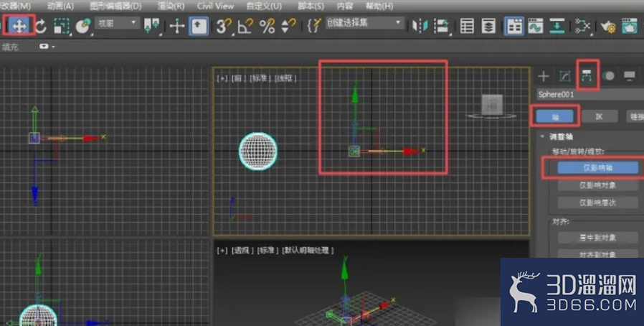Toggle 3D Snaps
The height and width of the screenshot is (326, 644).
pos(224,27)
